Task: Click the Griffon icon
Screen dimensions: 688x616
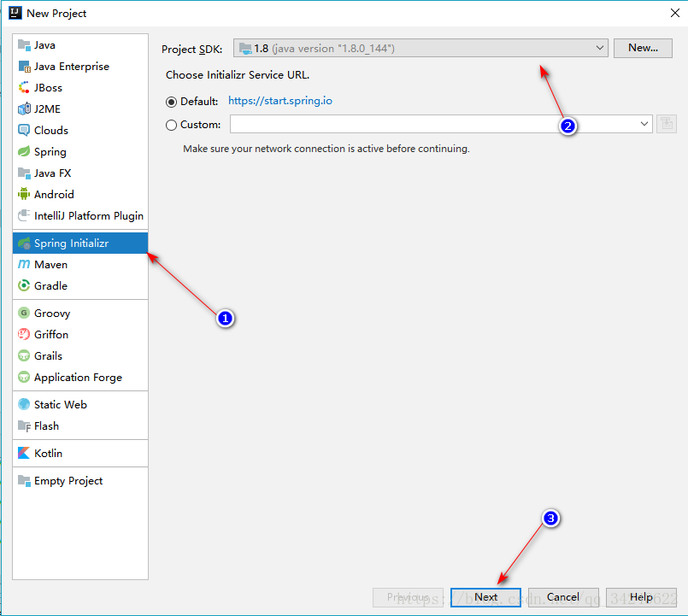Action: pyautogui.click(x=24, y=334)
